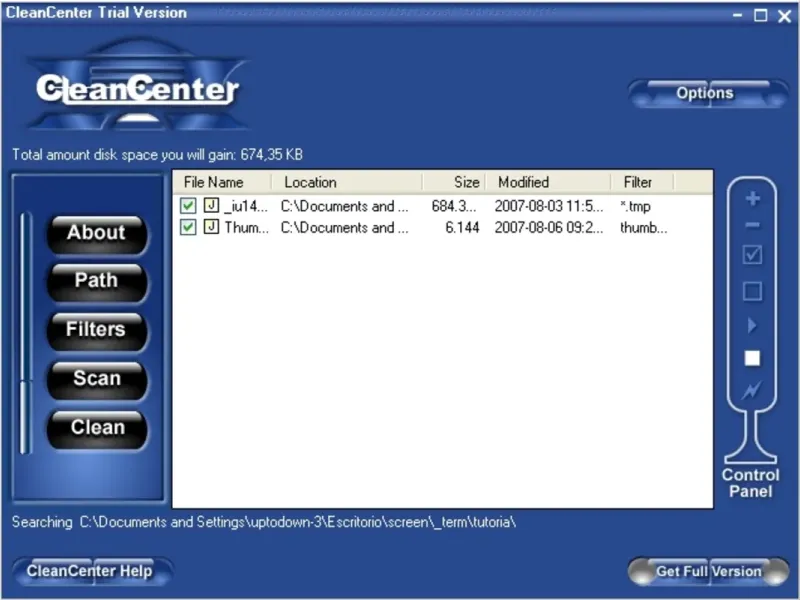Open the Filters section
Viewport: 800px width, 600px height.
coord(97,331)
